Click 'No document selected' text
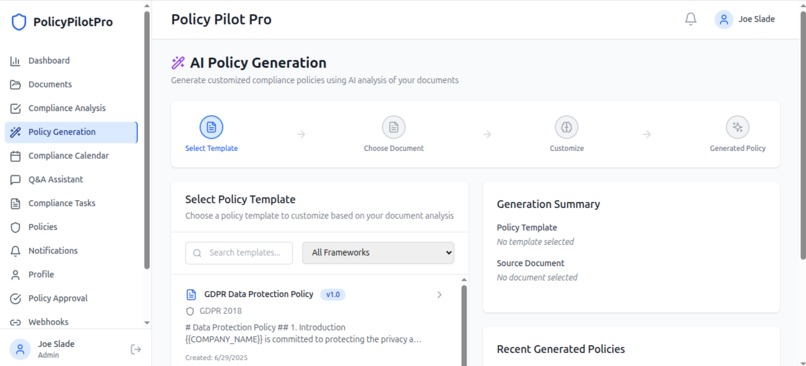Image resolution: width=806 pixels, height=366 pixels. (537, 278)
